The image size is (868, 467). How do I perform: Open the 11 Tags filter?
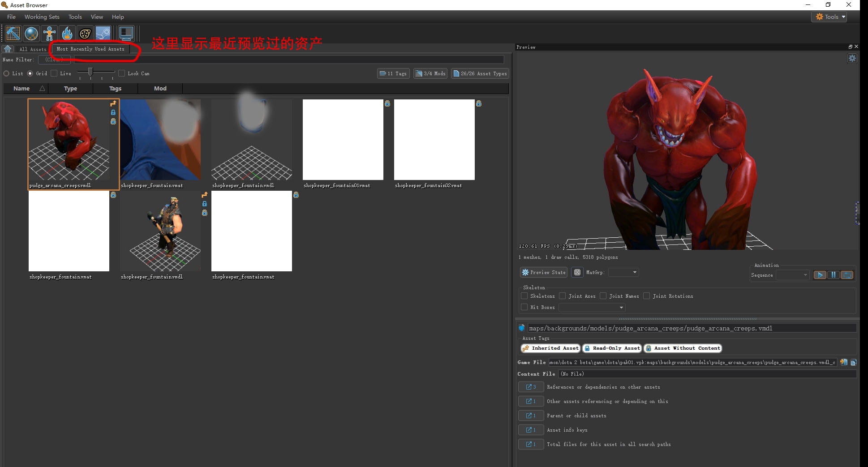click(x=393, y=73)
